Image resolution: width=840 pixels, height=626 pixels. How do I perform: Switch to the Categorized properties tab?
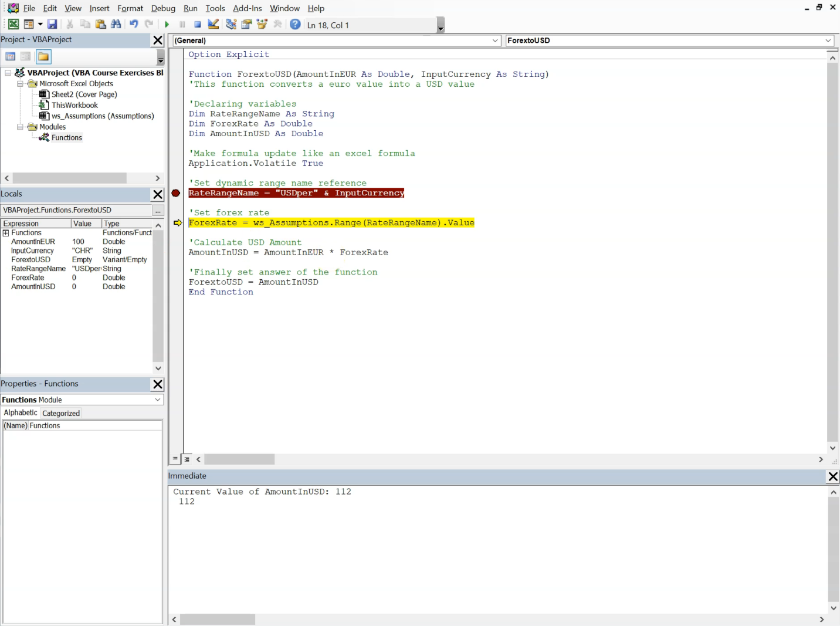tap(61, 413)
